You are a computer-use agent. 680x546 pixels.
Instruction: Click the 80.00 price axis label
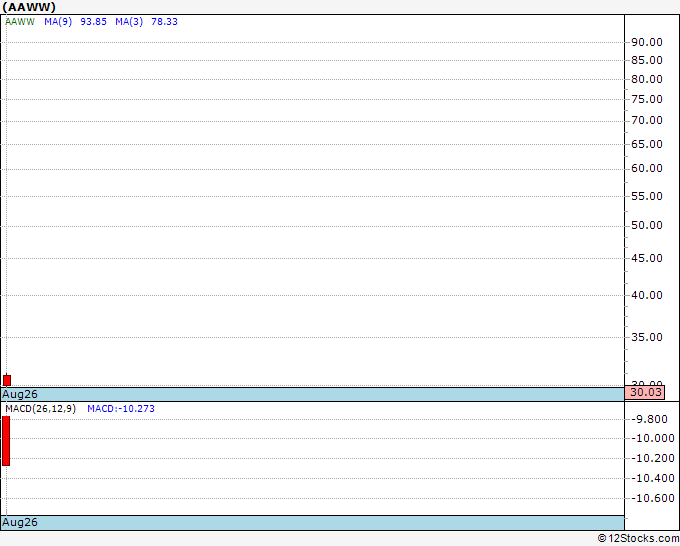click(647, 79)
